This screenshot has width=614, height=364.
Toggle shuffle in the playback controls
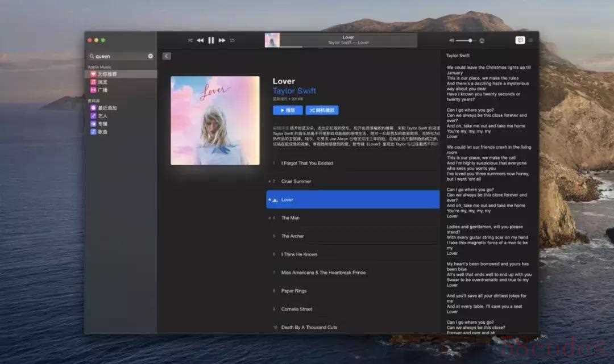click(190, 40)
